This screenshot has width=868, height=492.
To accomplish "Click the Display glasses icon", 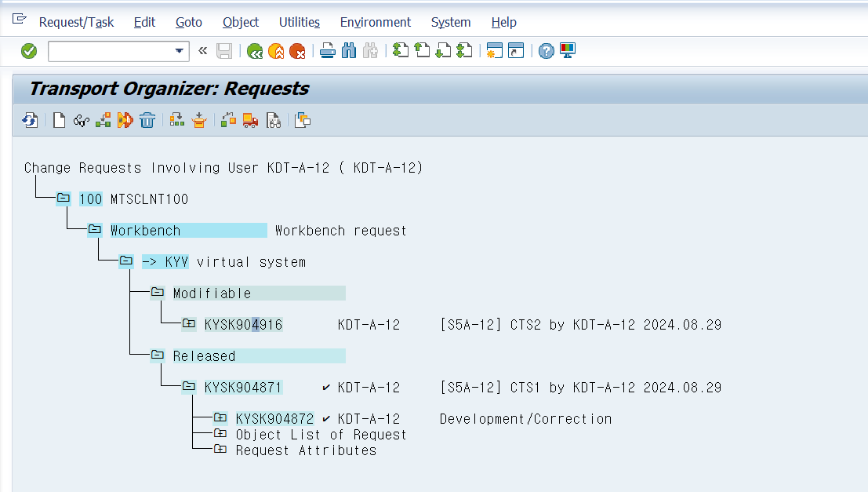I will pyautogui.click(x=81, y=120).
